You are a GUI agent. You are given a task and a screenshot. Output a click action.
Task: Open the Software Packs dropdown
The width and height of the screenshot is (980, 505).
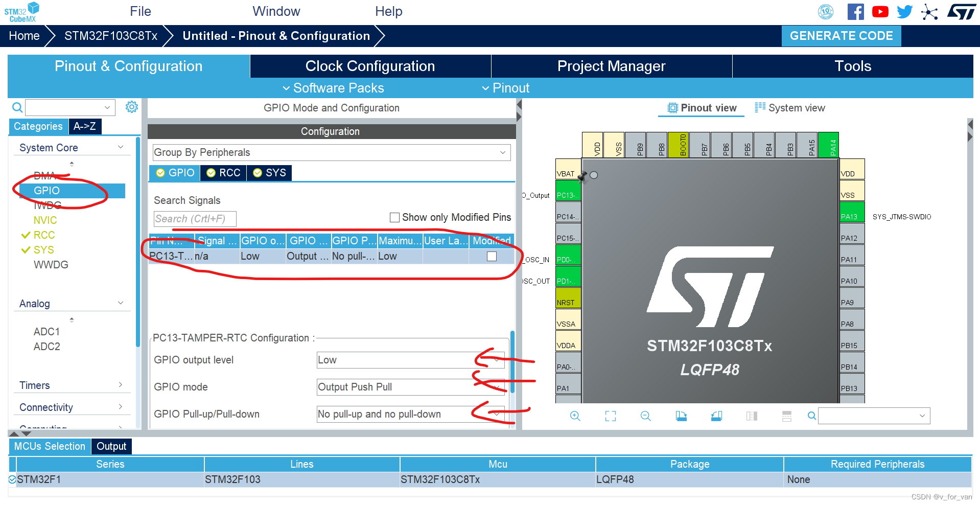click(x=333, y=88)
